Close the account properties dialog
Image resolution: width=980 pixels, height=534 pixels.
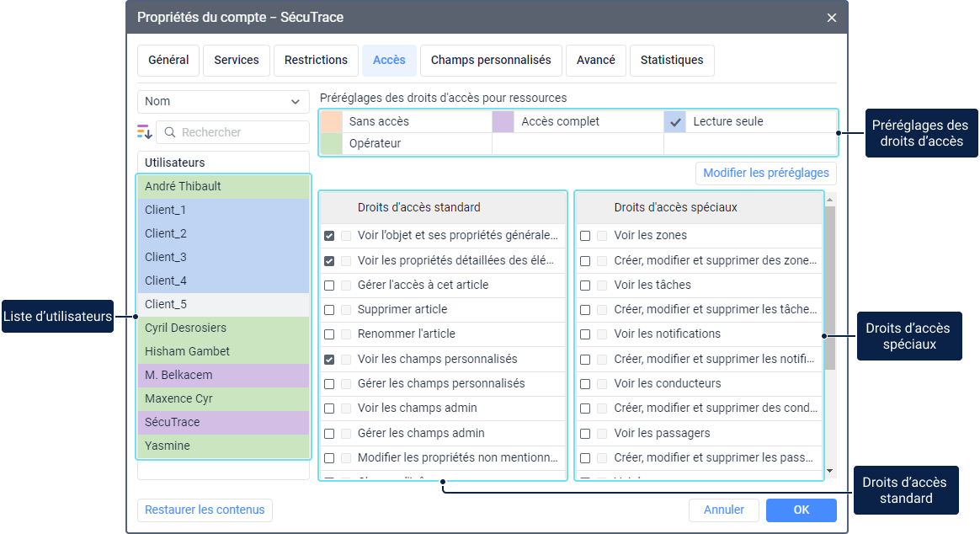pyautogui.click(x=831, y=18)
